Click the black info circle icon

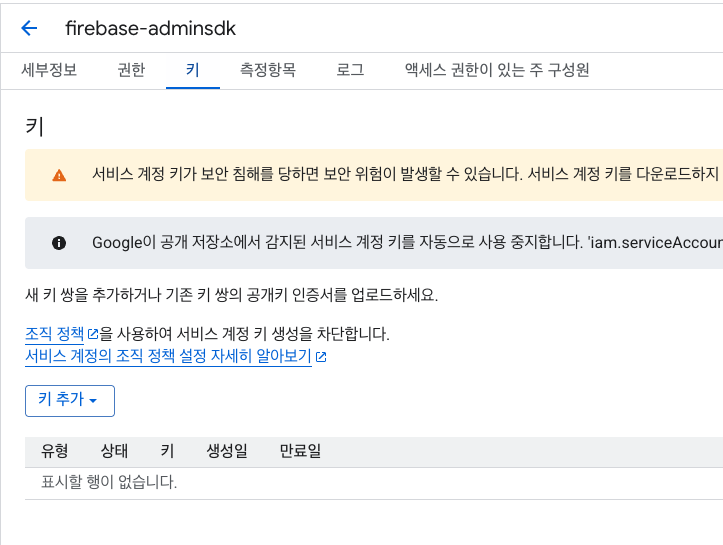(59, 243)
